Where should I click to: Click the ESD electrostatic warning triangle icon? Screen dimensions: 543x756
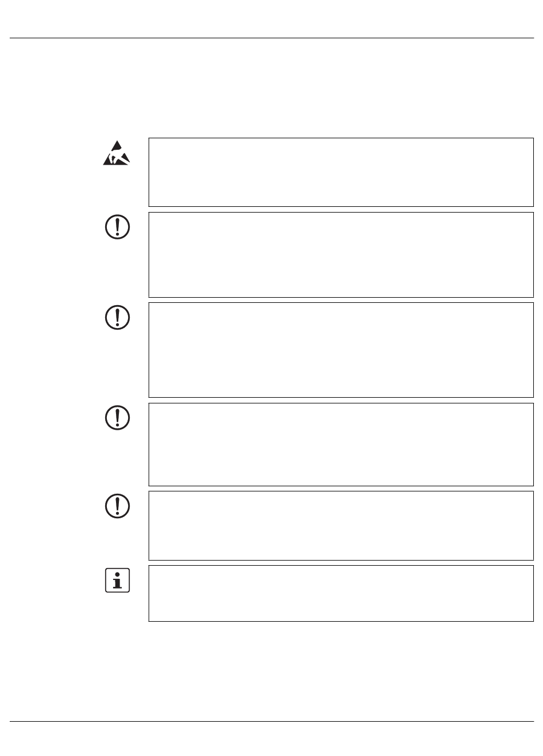click(117, 153)
